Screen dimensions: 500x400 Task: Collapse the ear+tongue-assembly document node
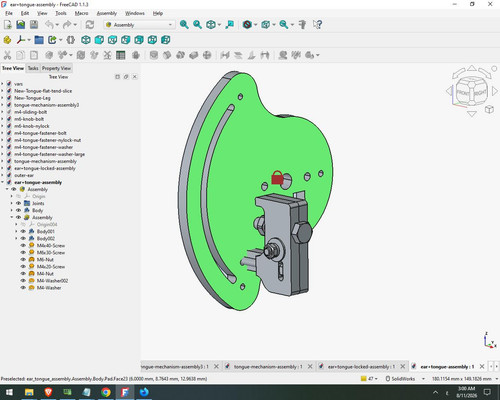click(x=3, y=182)
